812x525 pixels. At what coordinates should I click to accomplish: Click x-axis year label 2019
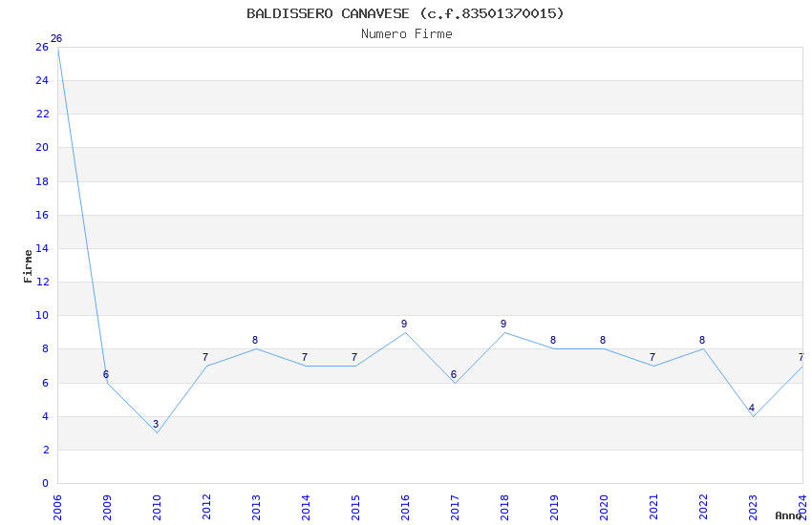[554, 508]
